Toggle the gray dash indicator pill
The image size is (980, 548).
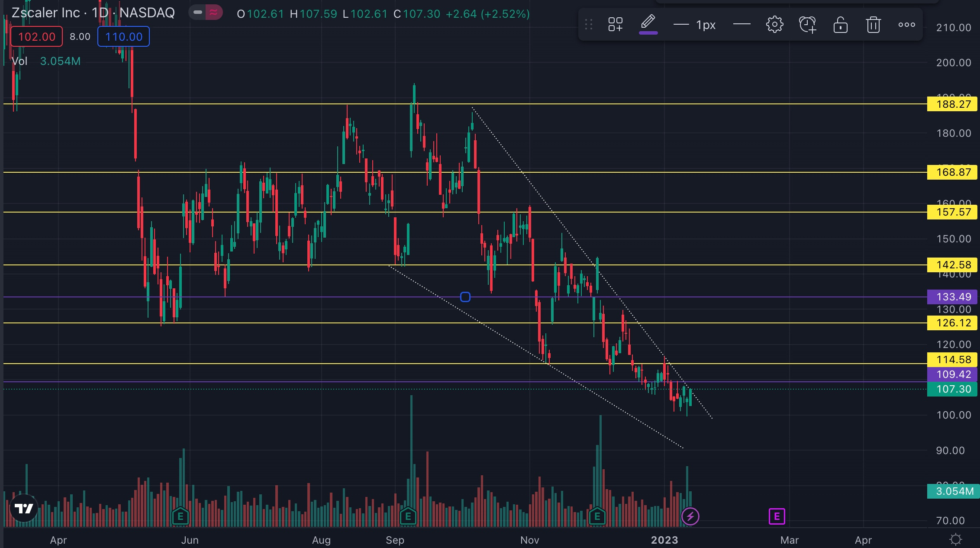pos(198,13)
